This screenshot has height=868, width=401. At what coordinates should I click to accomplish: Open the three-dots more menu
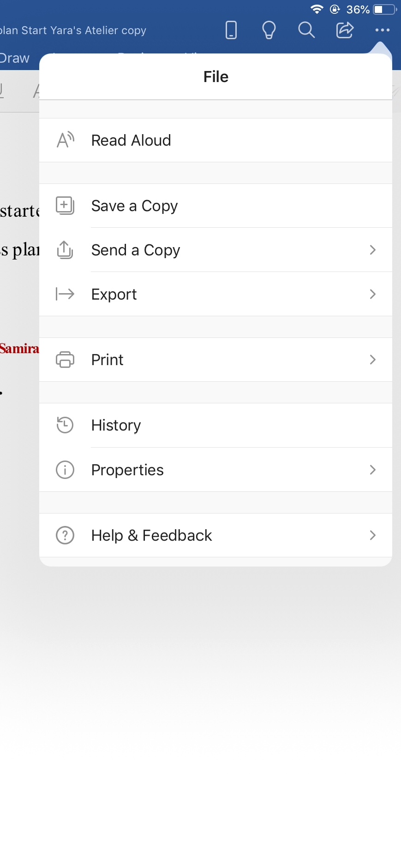click(383, 30)
